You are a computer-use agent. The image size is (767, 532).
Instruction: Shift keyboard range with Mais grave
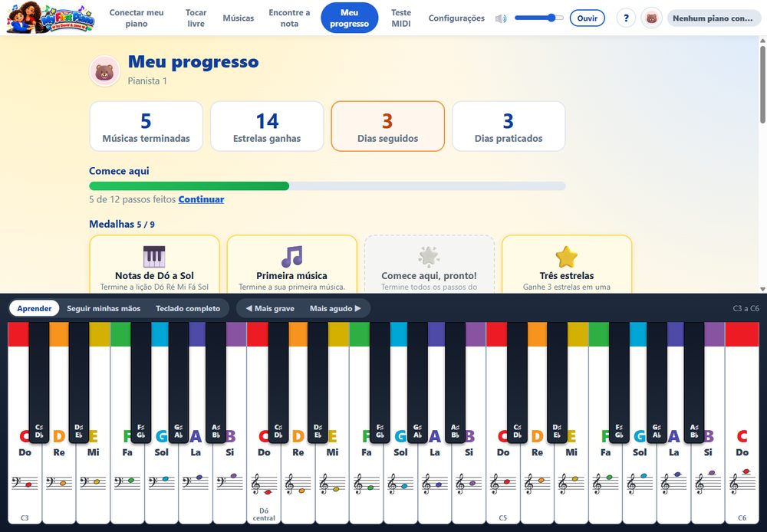point(270,308)
